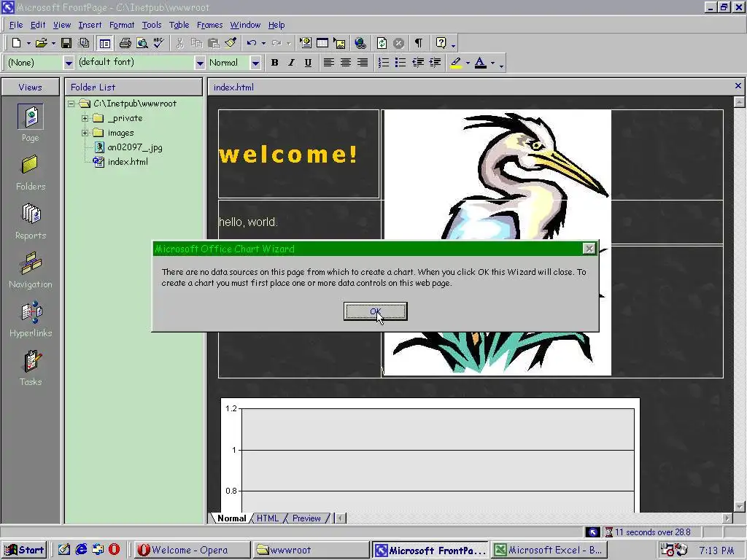
Task: Expand the images folder
Action: 85,133
